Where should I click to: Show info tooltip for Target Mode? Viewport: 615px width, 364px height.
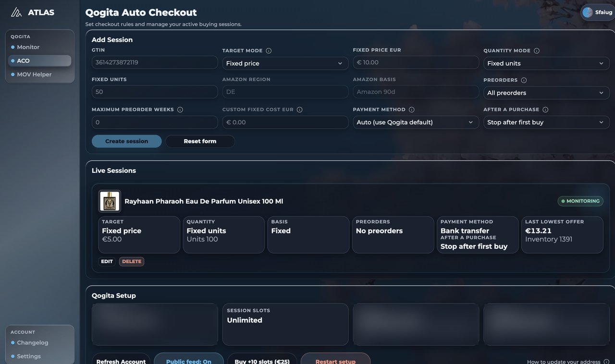(x=269, y=51)
